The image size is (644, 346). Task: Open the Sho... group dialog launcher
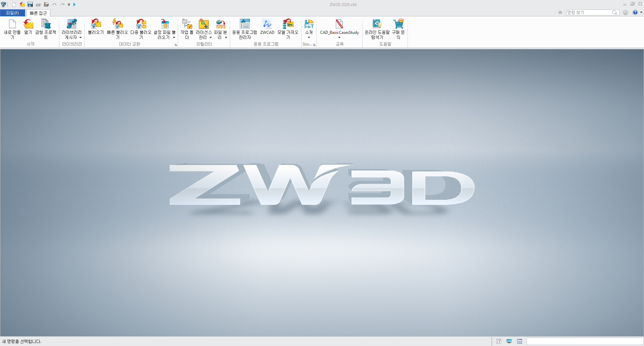[x=314, y=45]
